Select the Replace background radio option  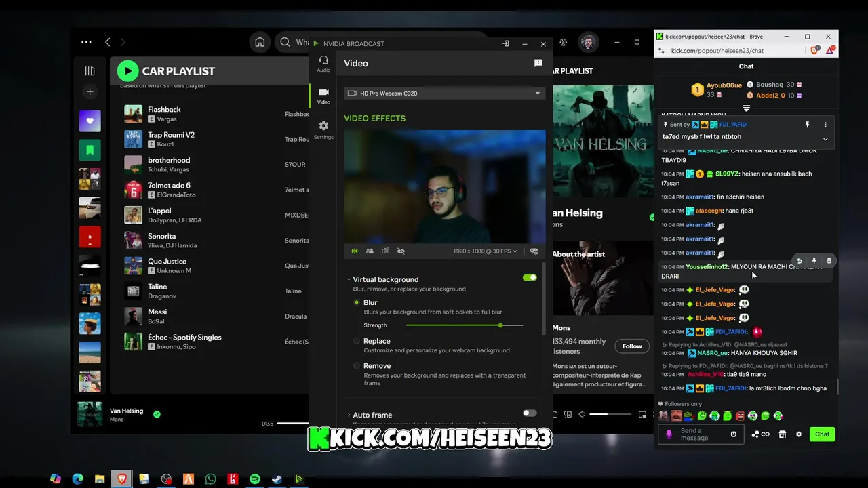(x=357, y=341)
